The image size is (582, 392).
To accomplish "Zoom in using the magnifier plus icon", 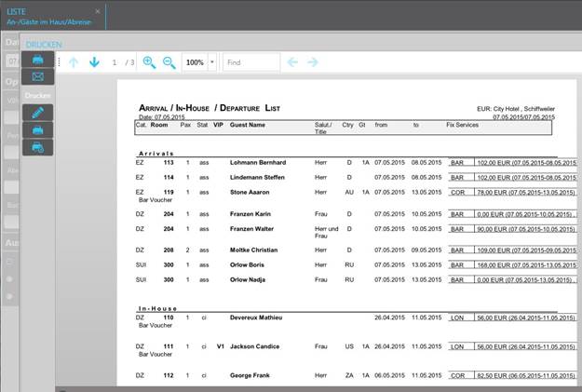I will (149, 62).
